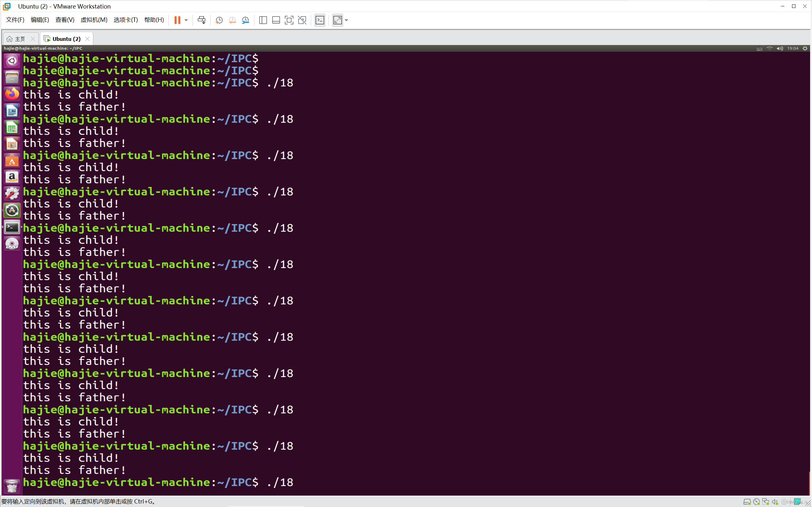Take a snapshot of the VM
This screenshot has width=812, height=507.
click(x=219, y=20)
